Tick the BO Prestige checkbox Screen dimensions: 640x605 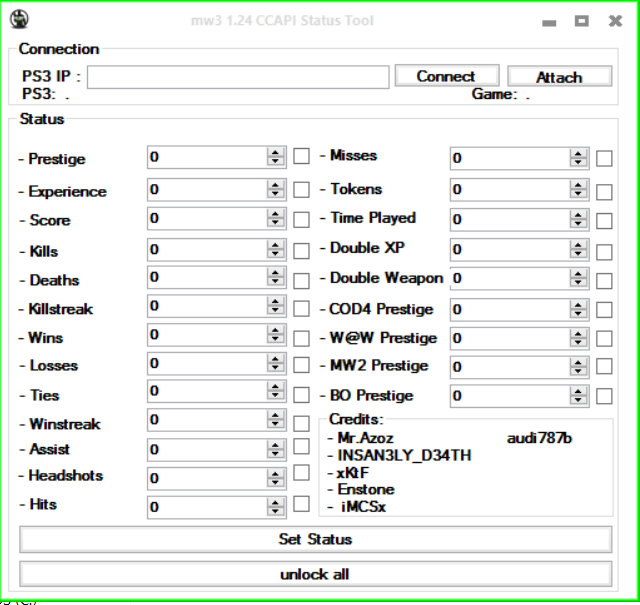[x=604, y=396]
